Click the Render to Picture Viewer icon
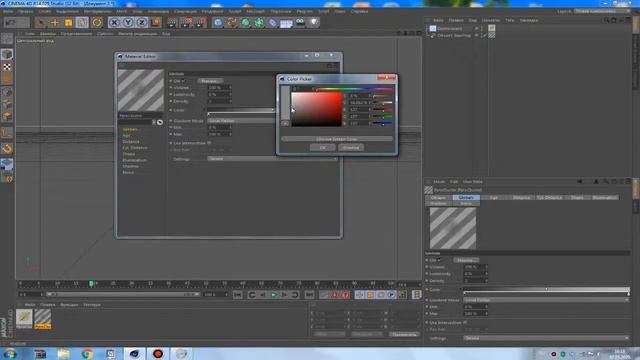 [187, 22]
